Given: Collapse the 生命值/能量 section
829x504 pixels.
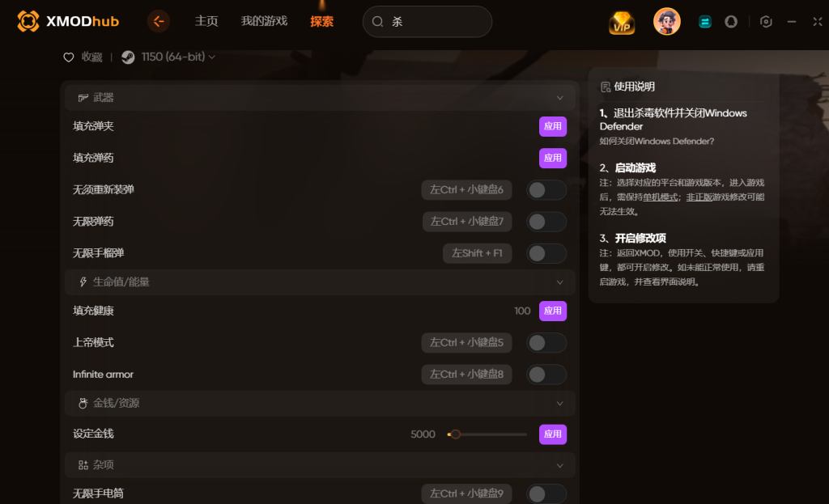Looking at the screenshot, I should click(560, 282).
